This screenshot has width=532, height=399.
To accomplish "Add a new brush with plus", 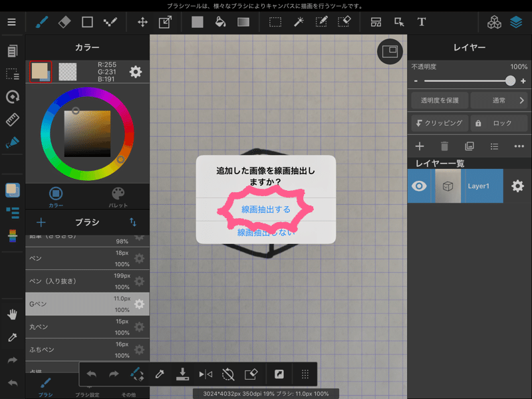I will coord(41,223).
